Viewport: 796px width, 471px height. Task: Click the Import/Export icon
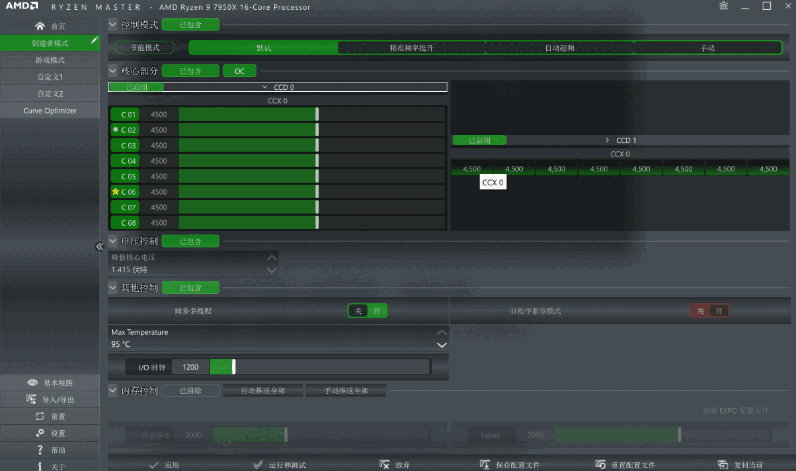pos(33,400)
